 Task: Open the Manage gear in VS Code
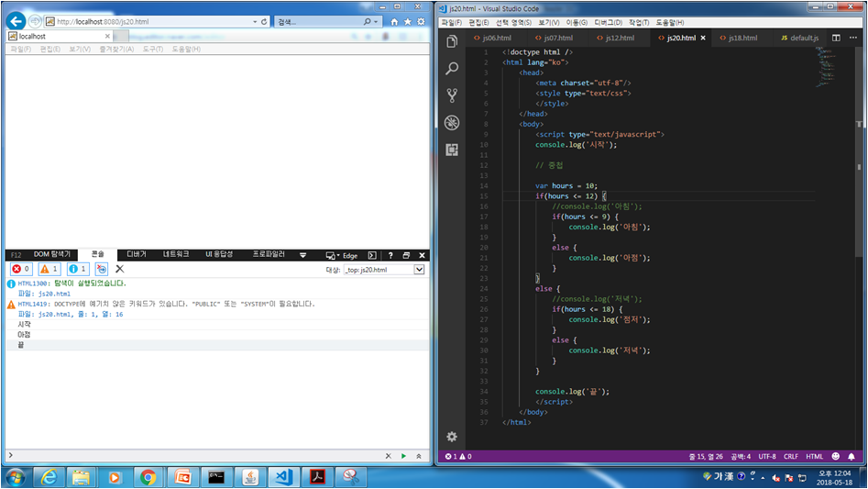[452, 437]
